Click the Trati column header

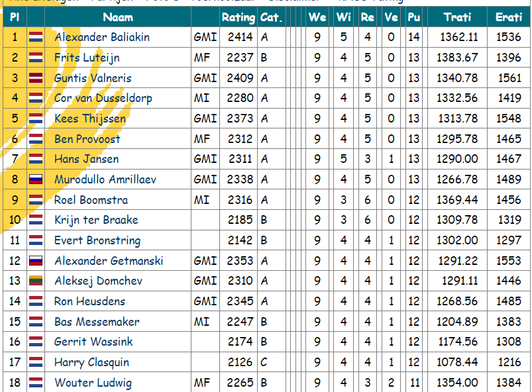click(457, 17)
